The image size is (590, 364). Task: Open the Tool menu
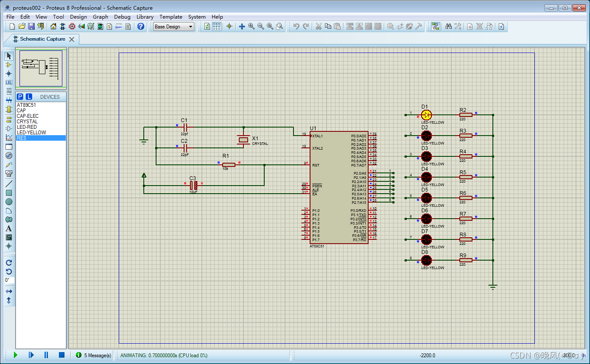tap(59, 17)
